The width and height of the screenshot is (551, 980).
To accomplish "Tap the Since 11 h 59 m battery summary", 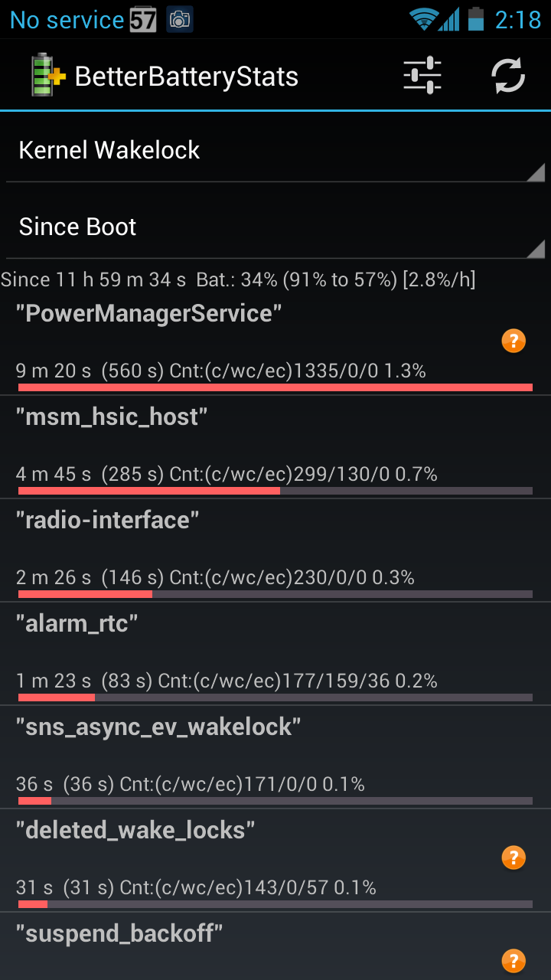I will (x=238, y=280).
